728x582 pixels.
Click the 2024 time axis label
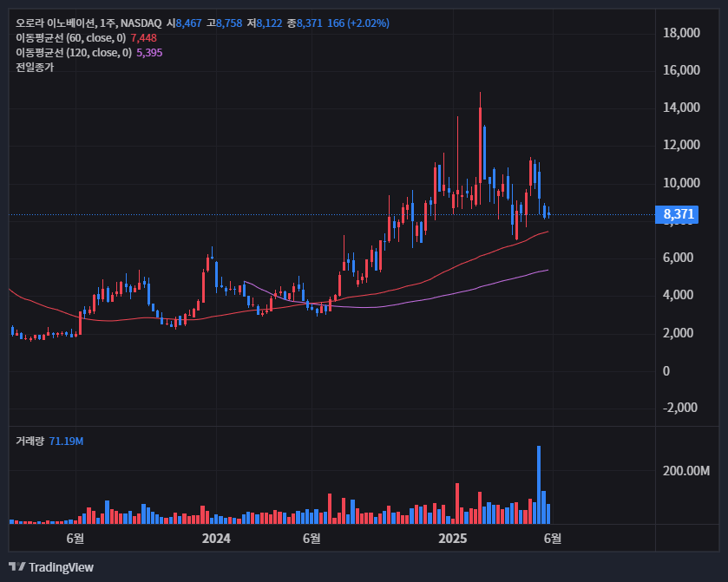pos(216,539)
